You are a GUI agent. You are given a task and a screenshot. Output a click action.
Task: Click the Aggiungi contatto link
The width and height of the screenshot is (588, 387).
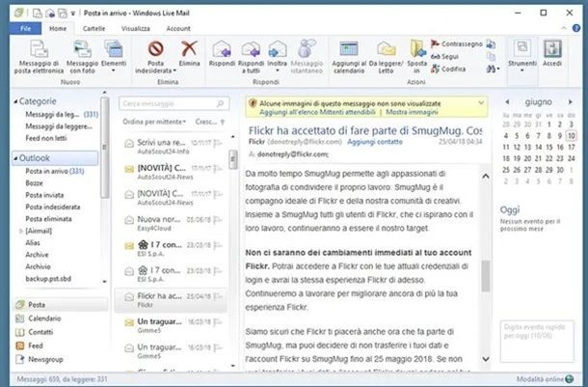tap(375, 142)
